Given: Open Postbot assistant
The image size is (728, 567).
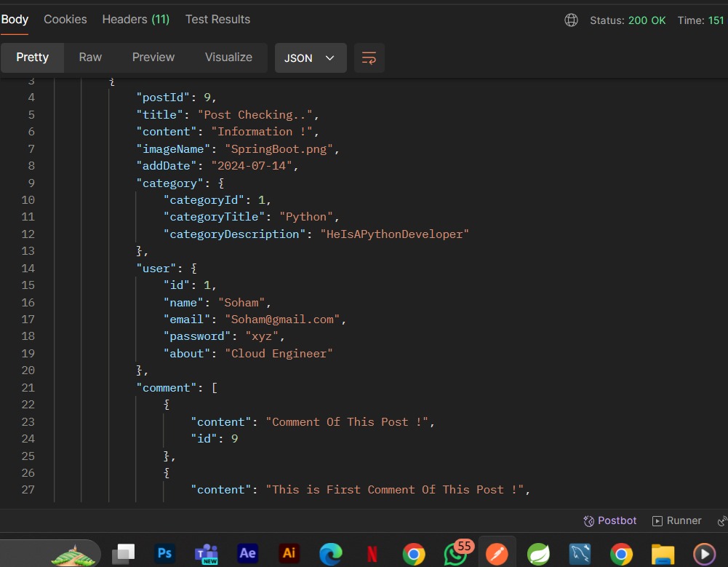Looking at the screenshot, I should pyautogui.click(x=609, y=520).
